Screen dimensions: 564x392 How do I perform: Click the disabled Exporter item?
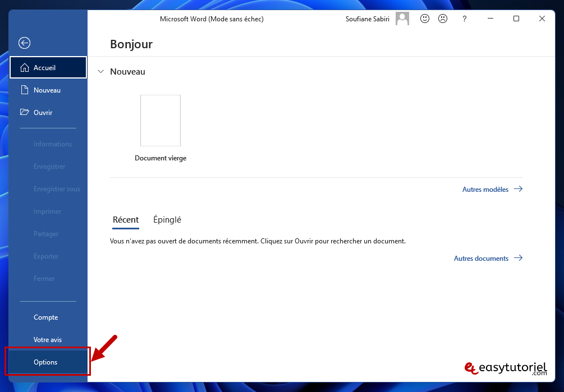(x=46, y=256)
